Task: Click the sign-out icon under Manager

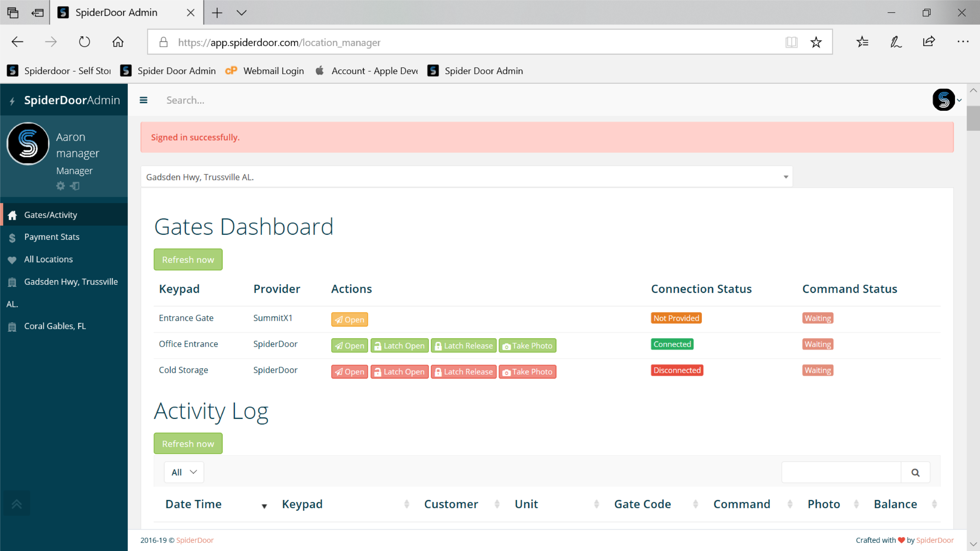Action: coord(75,186)
